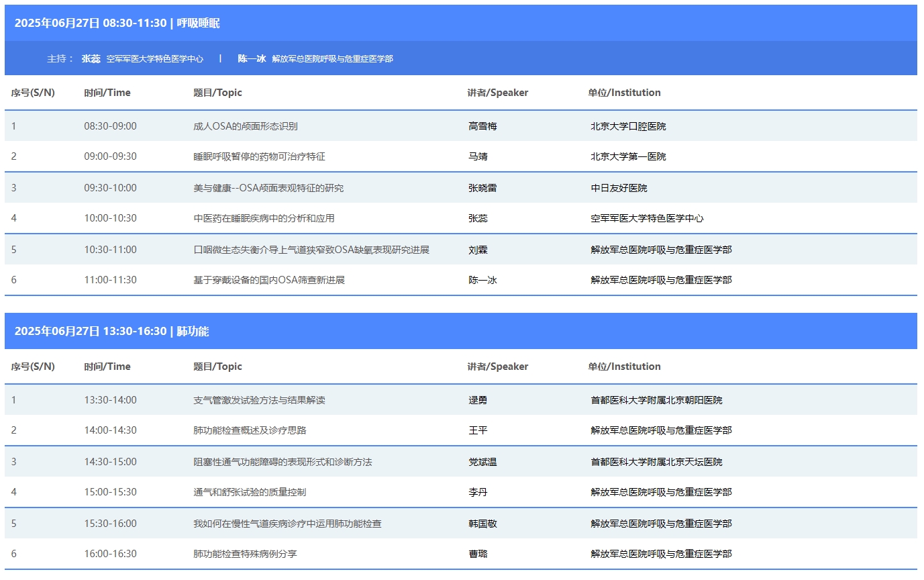
Task: Click speaker 陈一冰 in the 11:00-11:30 row
Action: (482, 280)
